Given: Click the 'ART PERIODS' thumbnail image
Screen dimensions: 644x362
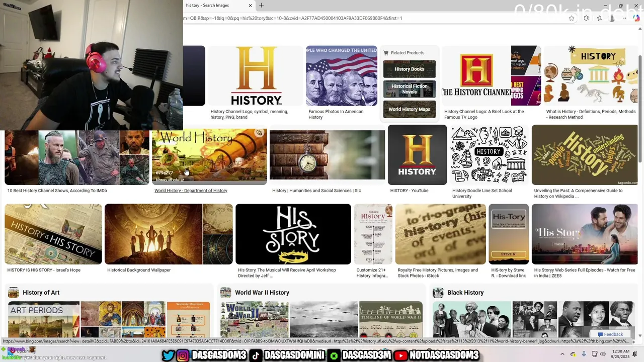Looking at the screenshot, I should click(44, 320).
